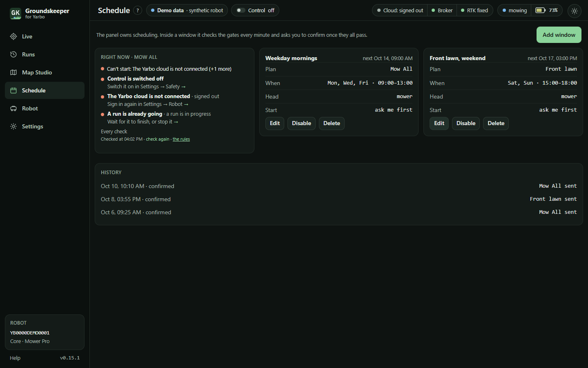Toggle the Control off switch
The height and width of the screenshot is (368, 588).
(x=241, y=11)
